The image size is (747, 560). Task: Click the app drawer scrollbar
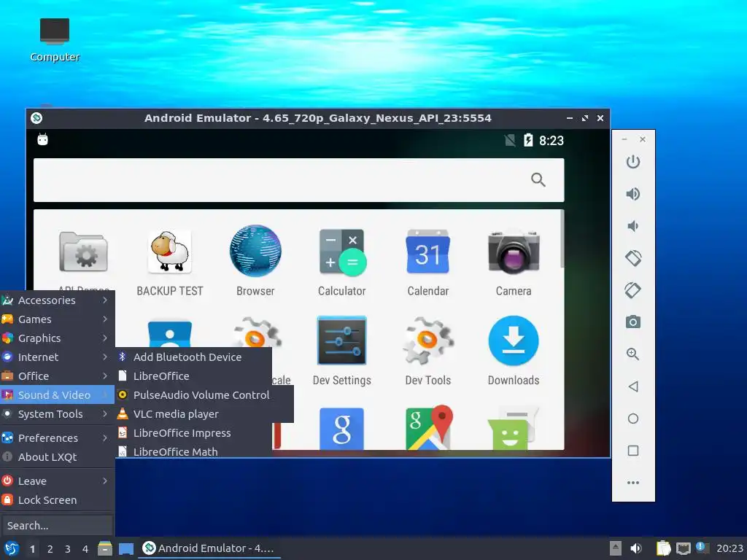562,238
